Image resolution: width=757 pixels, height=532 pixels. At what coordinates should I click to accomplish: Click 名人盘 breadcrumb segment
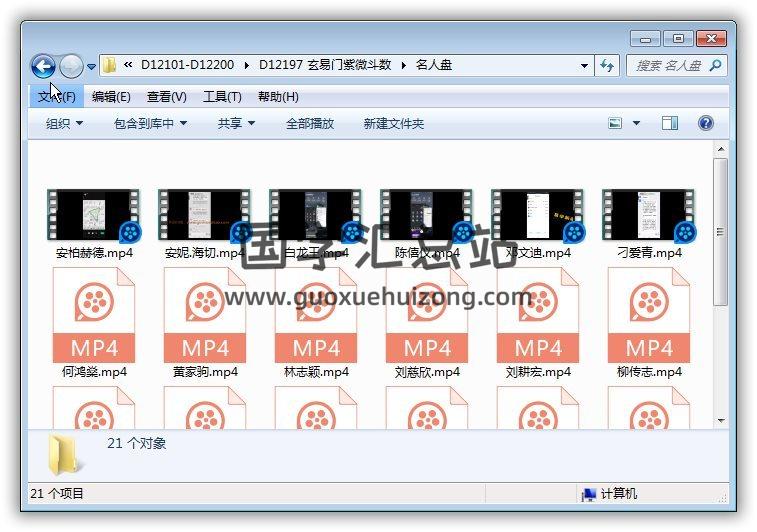(434, 65)
